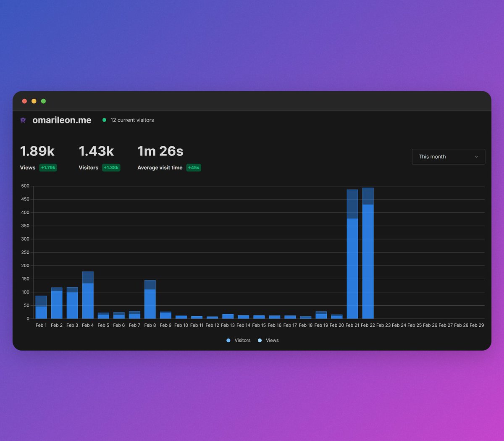The height and width of the screenshot is (441, 504).
Task: Select the Feb 1 bar in the chart
Action: tap(41, 307)
